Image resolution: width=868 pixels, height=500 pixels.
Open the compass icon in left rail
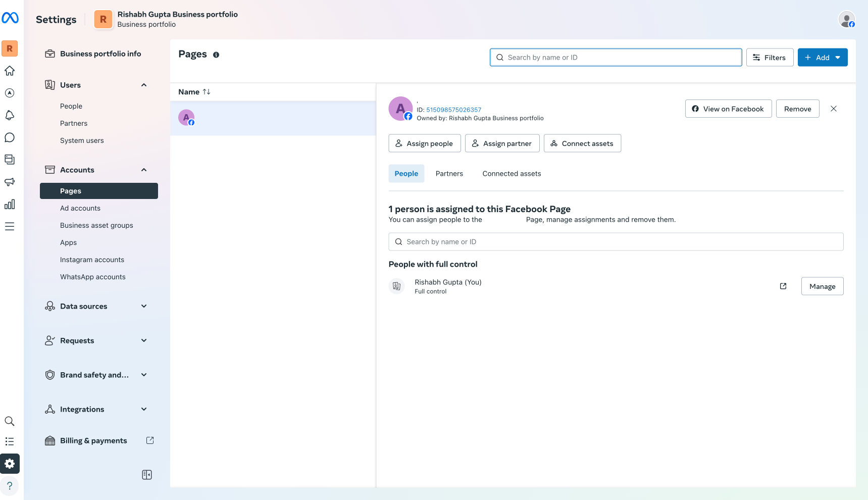(x=10, y=93)
